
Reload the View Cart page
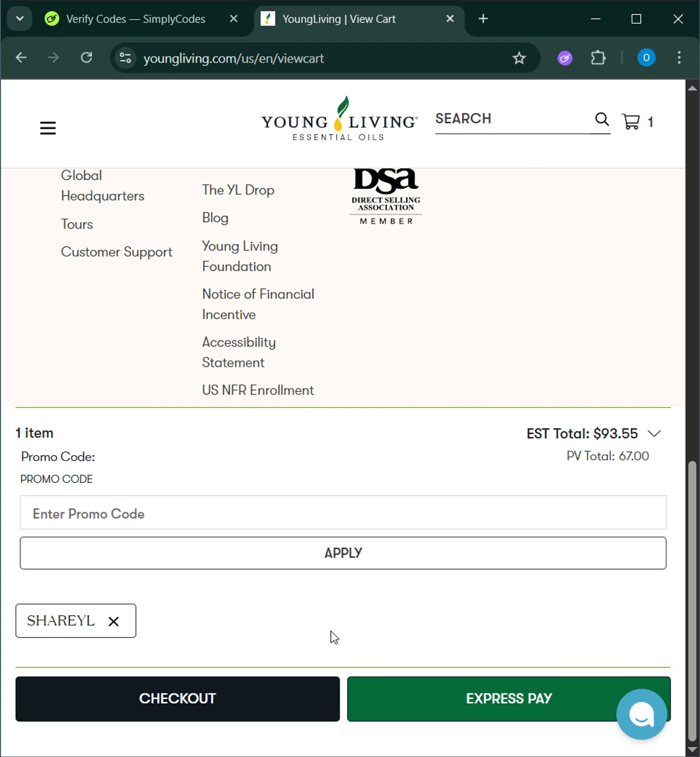coord(87,58)
